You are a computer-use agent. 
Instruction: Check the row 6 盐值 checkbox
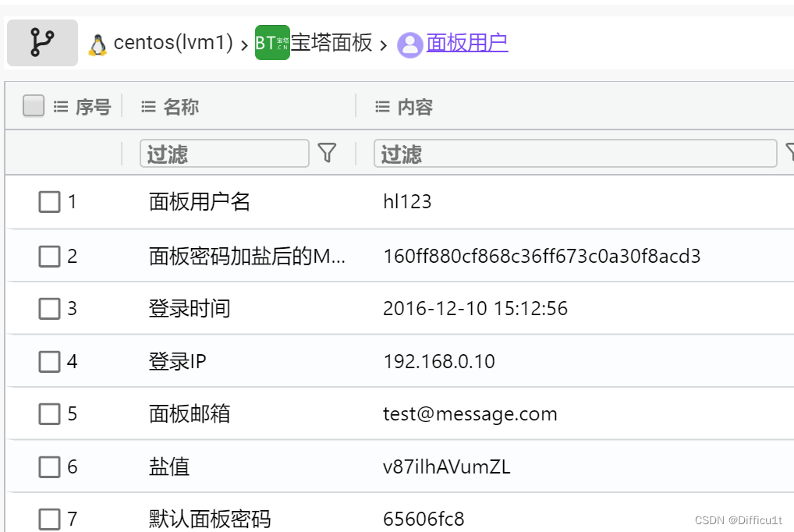coord(50,466)
